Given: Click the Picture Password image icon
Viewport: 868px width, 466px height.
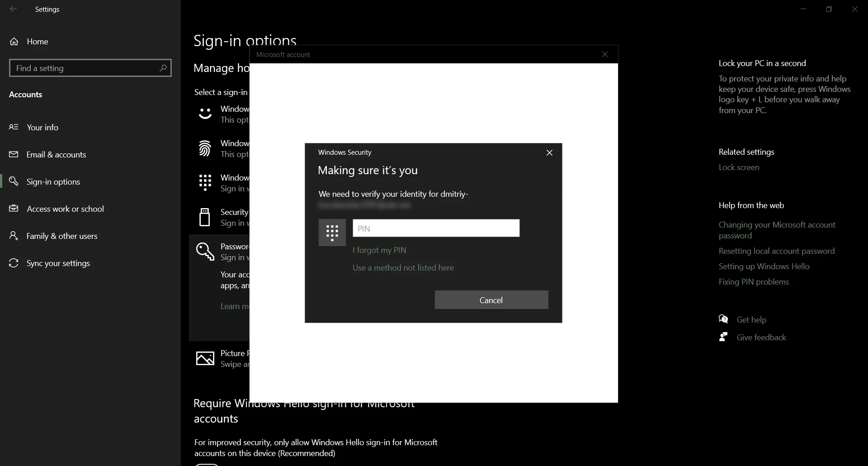Looking at the screenshot, I should pos(205,358).
